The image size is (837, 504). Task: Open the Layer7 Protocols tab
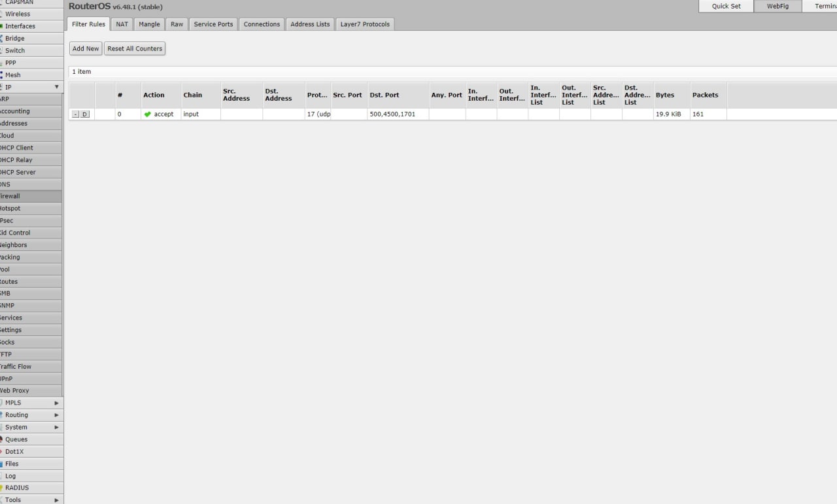365,24
